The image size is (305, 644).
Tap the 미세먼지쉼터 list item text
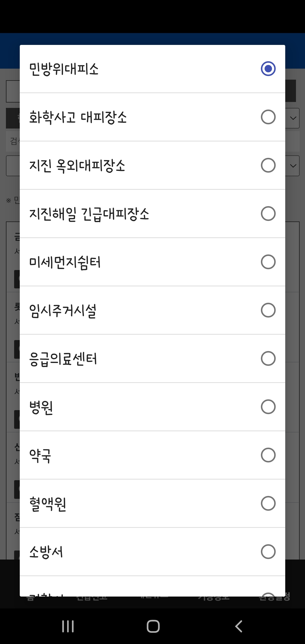[65, 262]
